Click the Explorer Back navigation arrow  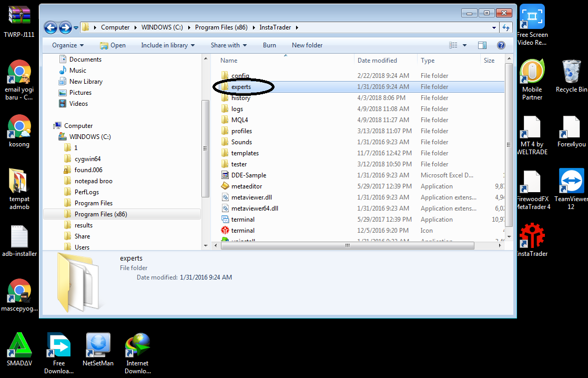pyautogui.click(x=50, y=27)
